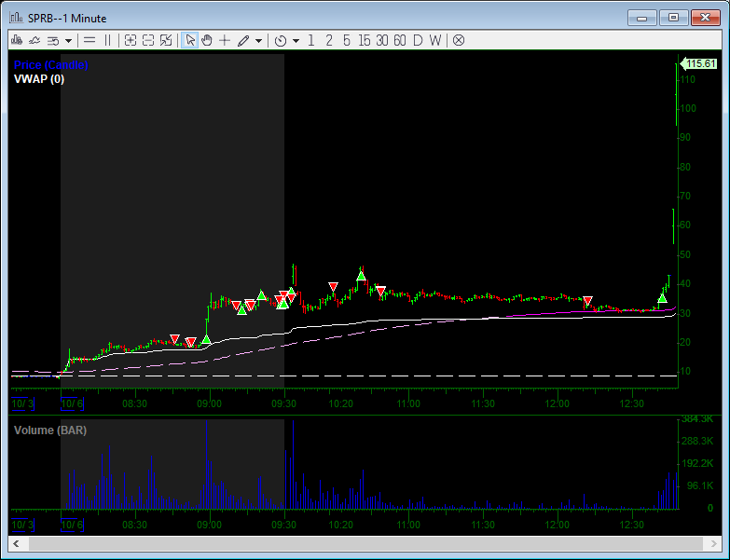This screenshot has width=730, height=560.
Task: Click the zoom to fit icon
Action: [x=166, y=40]
